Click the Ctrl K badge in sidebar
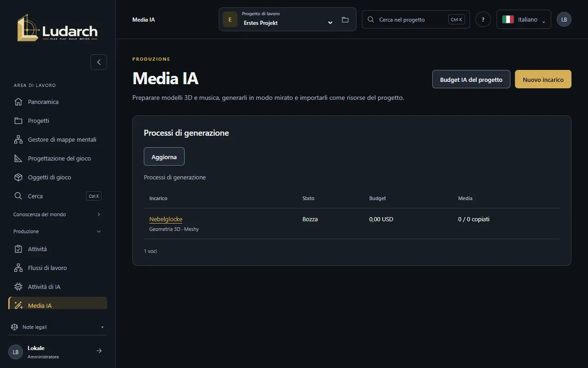The image size is (588, 368). pos(94,196)
